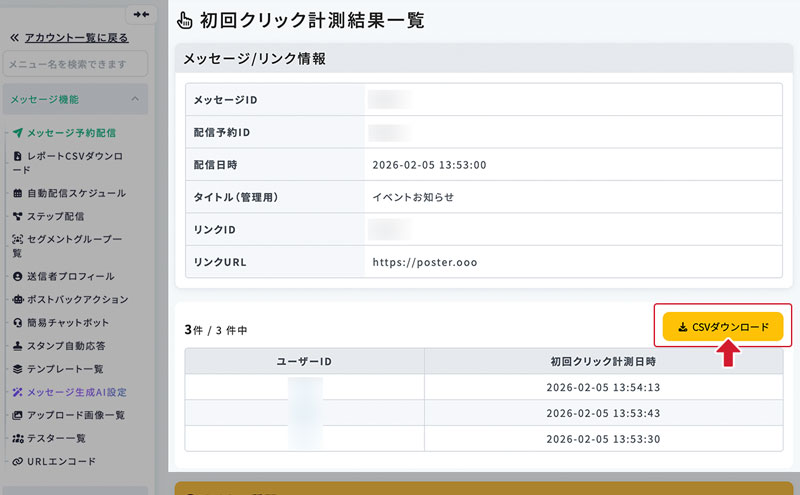Collapse the メッセージ機能 section chevron

click(135, 99)
